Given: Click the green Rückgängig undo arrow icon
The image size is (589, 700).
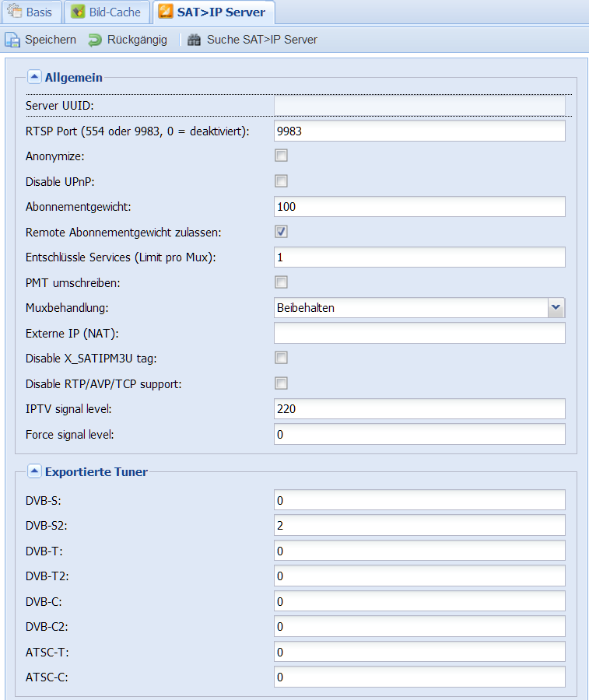Looking at the screenshot, I should pyautogui.click(x=95, y=40).
